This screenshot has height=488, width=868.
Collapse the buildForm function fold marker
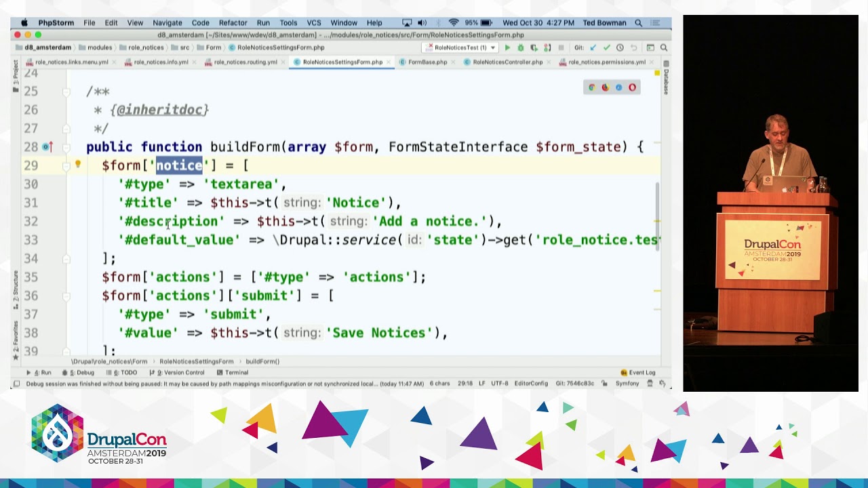pyautogui.click(x=67, y=147)
